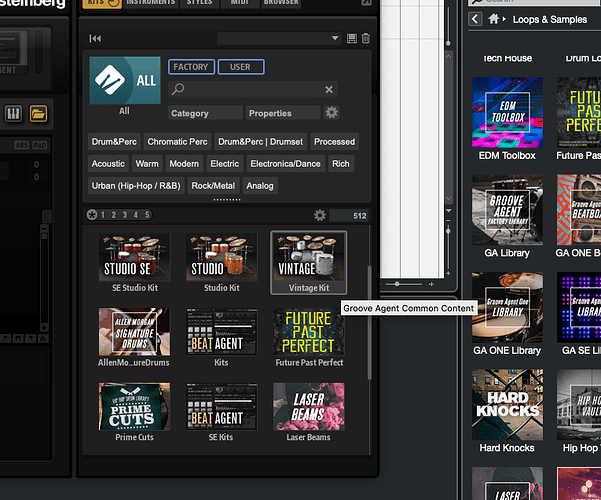Open results list settings gear
The width and height of the screenshot is (601, 500).
(320, 215)
